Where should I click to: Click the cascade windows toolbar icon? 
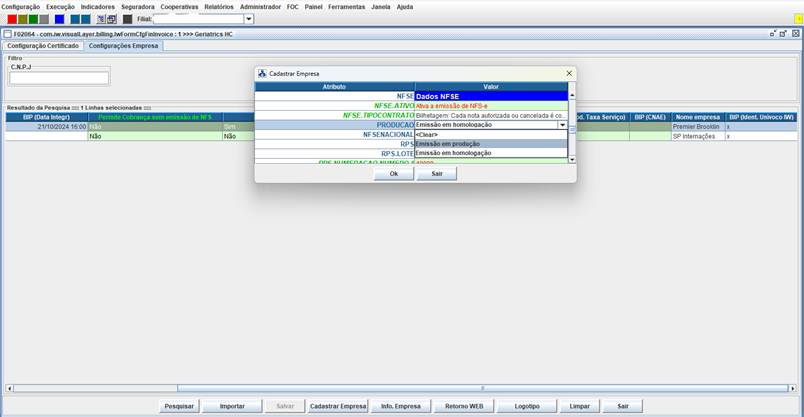[x=111, y=19]
